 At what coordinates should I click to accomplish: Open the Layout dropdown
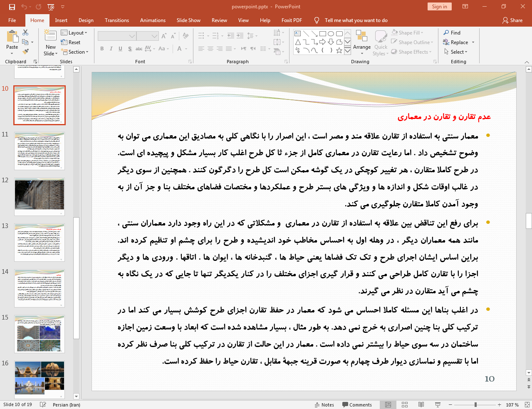pos(74,33)
